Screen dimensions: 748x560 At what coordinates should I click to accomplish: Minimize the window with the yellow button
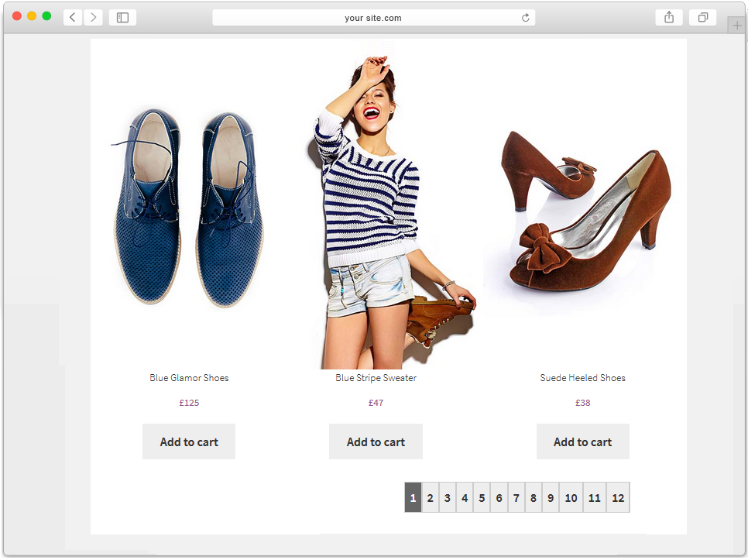coord(32,15)
